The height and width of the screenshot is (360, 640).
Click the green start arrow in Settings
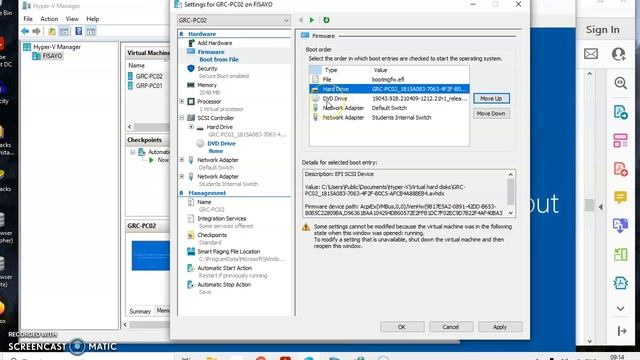click(312, 20)
